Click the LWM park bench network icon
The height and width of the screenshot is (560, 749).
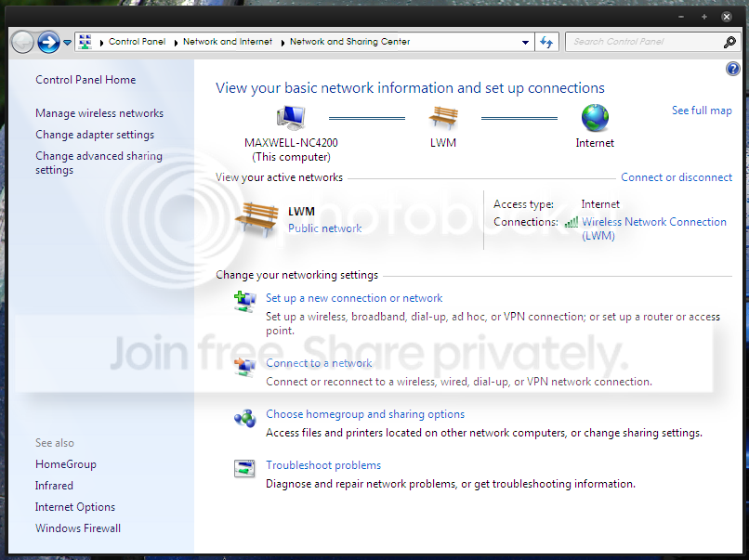(x=443, y=118)
